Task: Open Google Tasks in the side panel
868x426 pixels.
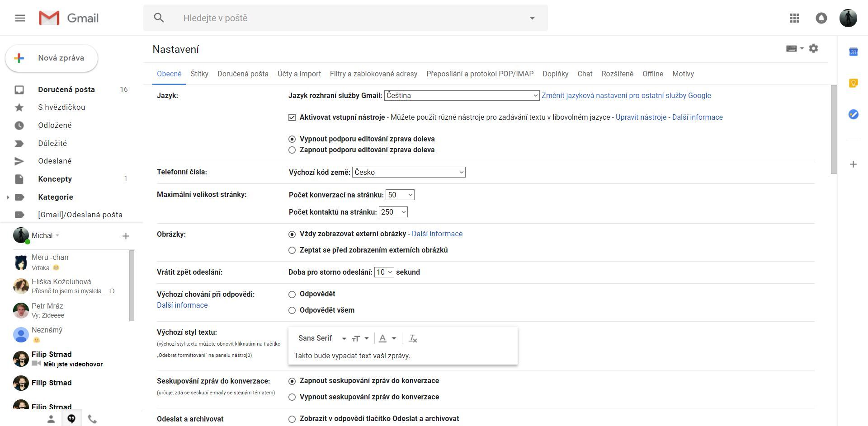Action: (x=853, y=114)
